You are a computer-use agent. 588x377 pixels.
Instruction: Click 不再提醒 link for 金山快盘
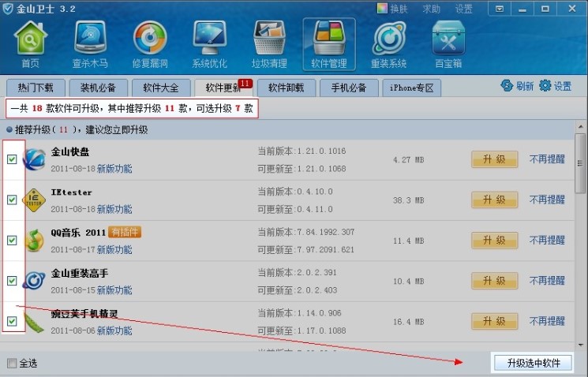click(x=547, y=159)
